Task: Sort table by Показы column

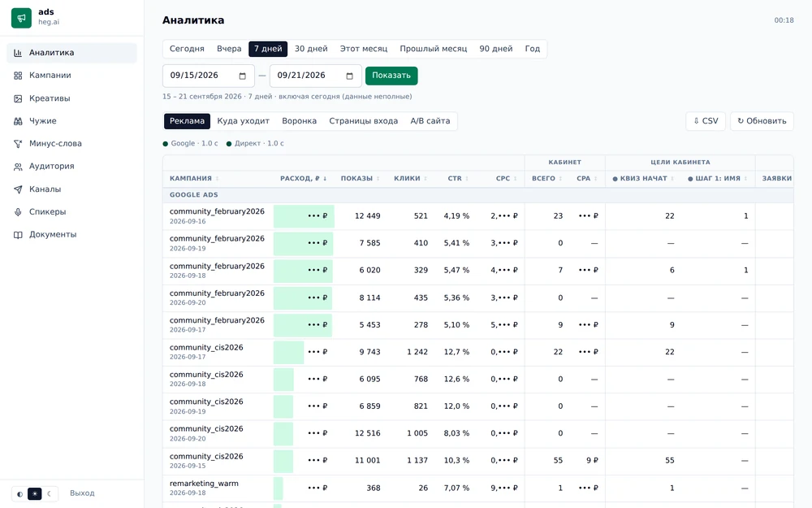Action: coord(361,178)
